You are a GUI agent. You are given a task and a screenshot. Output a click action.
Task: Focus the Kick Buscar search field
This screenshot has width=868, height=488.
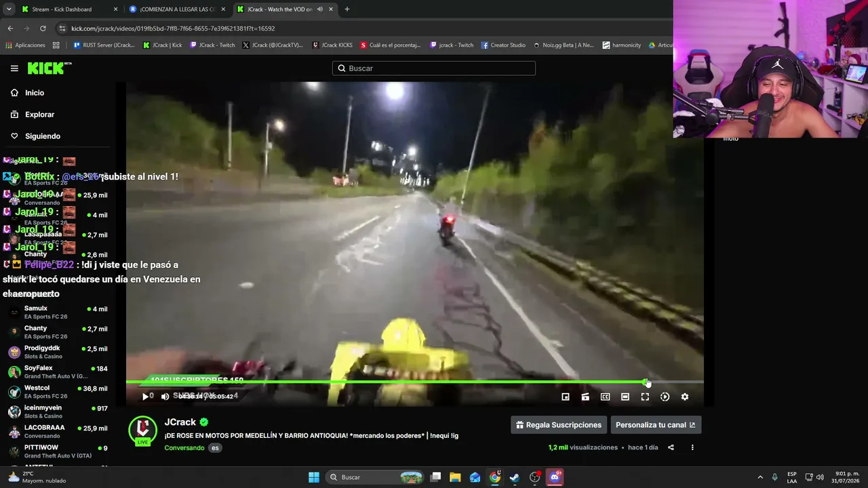[x=434, y=68]
